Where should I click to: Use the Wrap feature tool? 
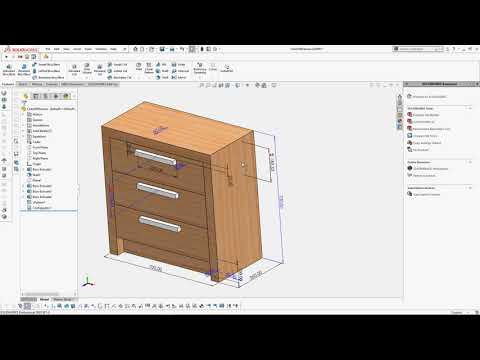tap(178, 64)
